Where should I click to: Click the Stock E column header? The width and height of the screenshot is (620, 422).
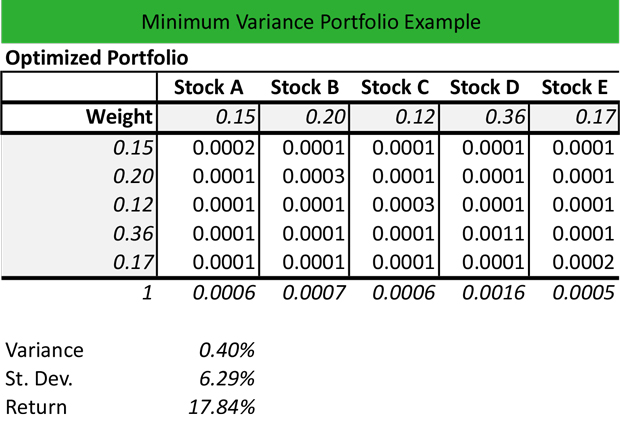575,87
